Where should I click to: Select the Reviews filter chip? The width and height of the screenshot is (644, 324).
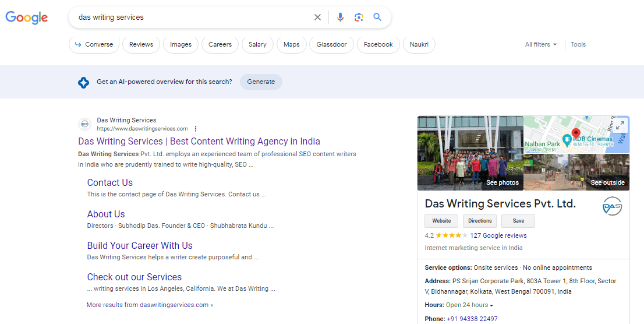tap(141, 44)
